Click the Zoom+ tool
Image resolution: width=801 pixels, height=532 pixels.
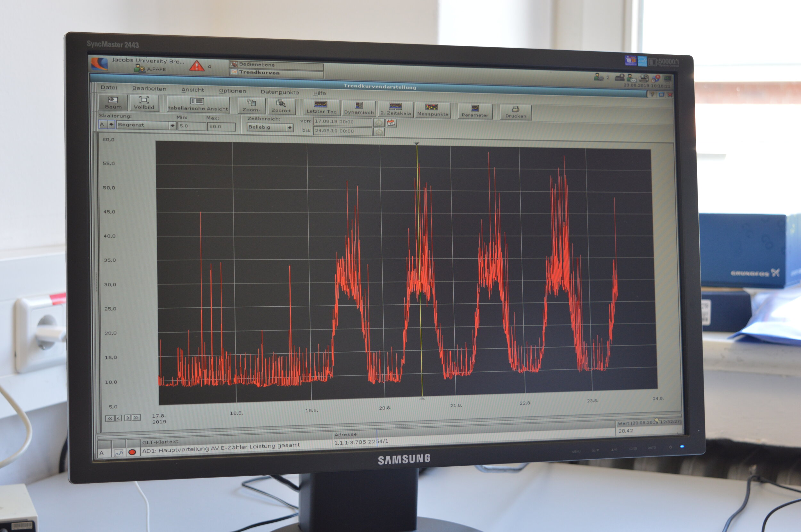(x=281, y=107)
